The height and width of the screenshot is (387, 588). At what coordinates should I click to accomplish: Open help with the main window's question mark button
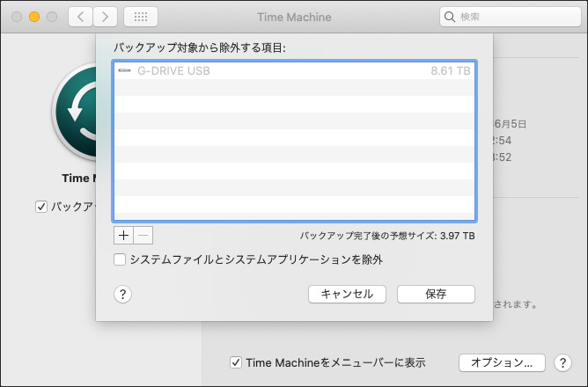562,362
